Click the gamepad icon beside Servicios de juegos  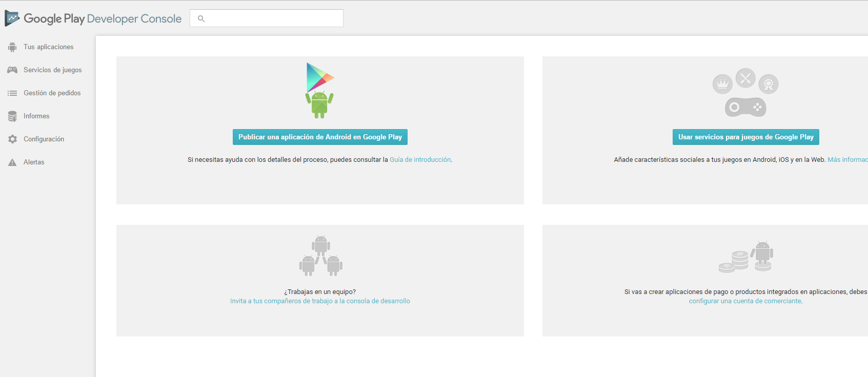tap(12, 70)
